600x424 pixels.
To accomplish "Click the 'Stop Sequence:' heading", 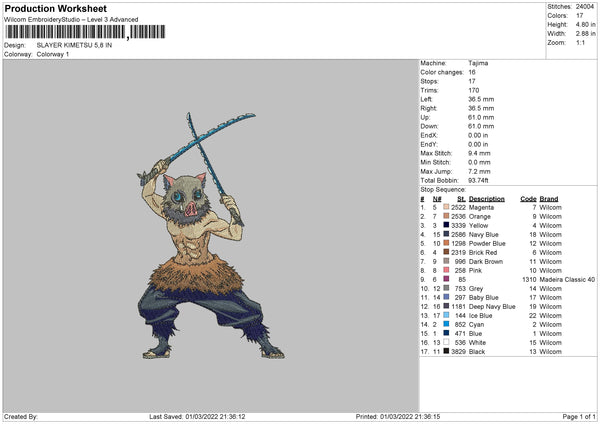I will point(443,190).
